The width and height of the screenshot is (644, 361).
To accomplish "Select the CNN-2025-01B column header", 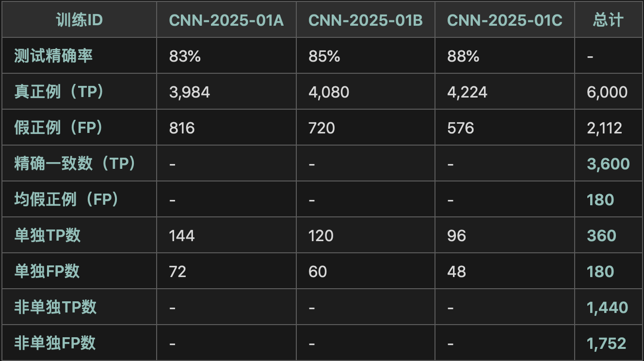I will (366, 20).
